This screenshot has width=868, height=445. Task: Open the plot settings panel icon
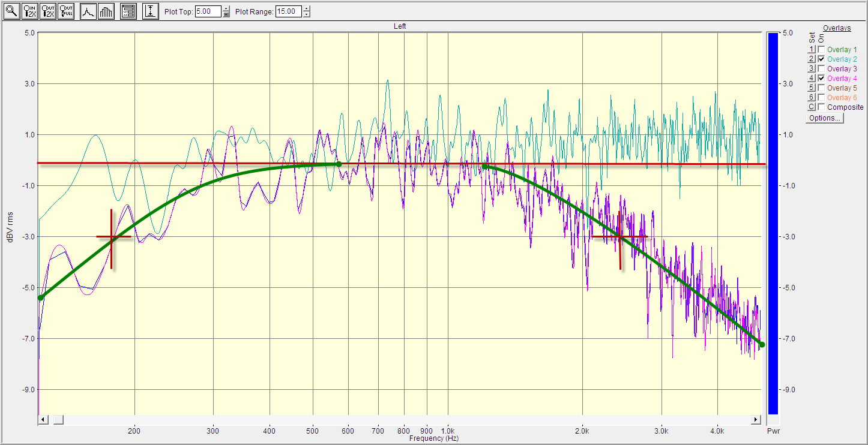(128, 11)
